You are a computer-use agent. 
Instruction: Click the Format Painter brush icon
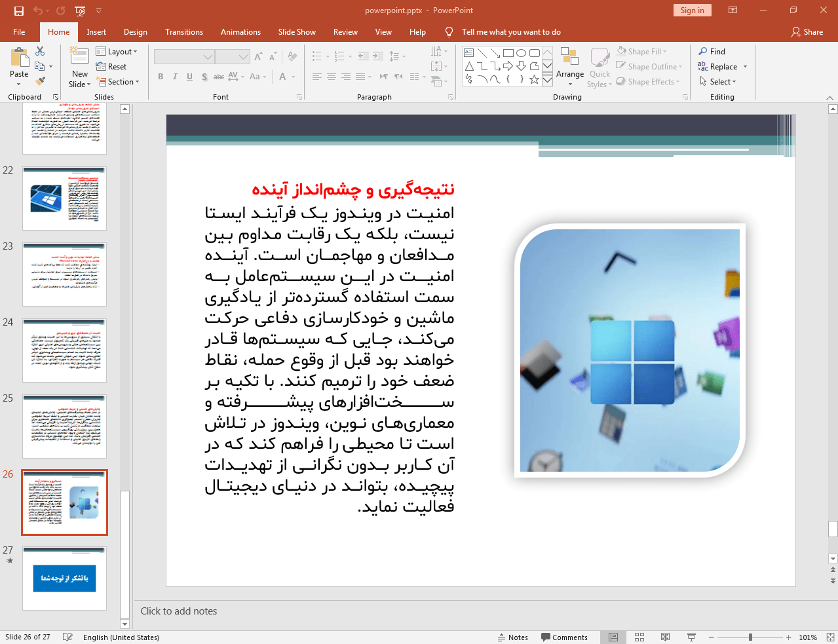pos(40,81)
